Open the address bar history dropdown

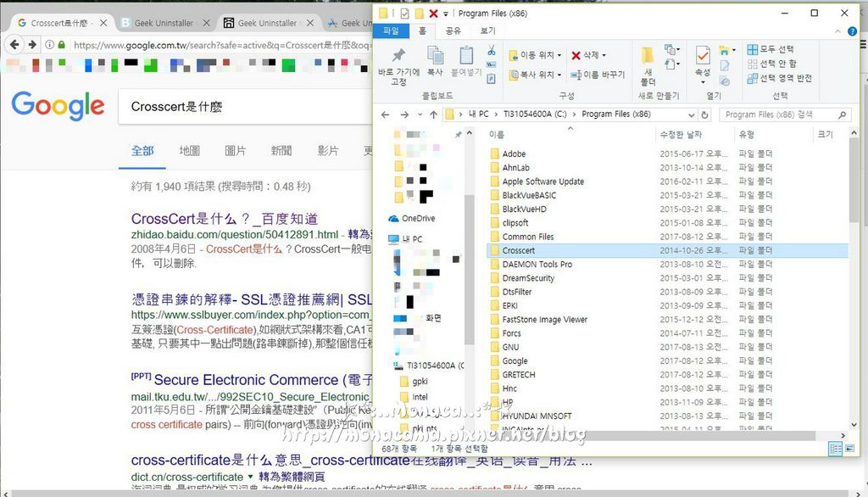[691, 114]
